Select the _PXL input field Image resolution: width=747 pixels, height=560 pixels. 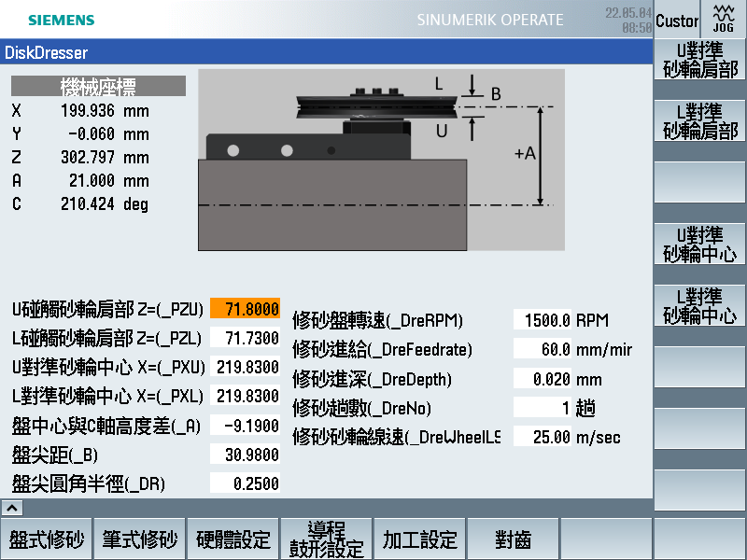click(245, 396)
